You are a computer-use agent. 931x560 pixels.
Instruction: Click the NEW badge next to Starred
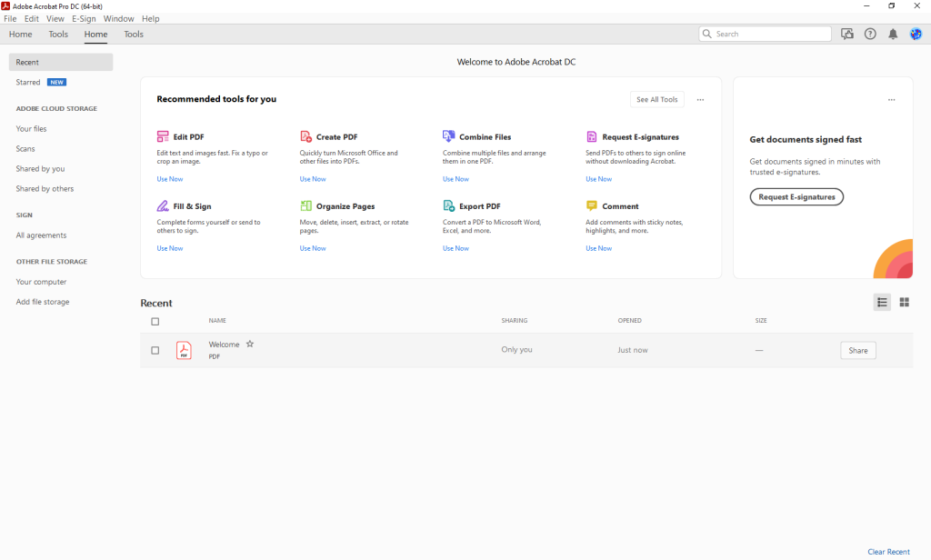coord(57,82)
